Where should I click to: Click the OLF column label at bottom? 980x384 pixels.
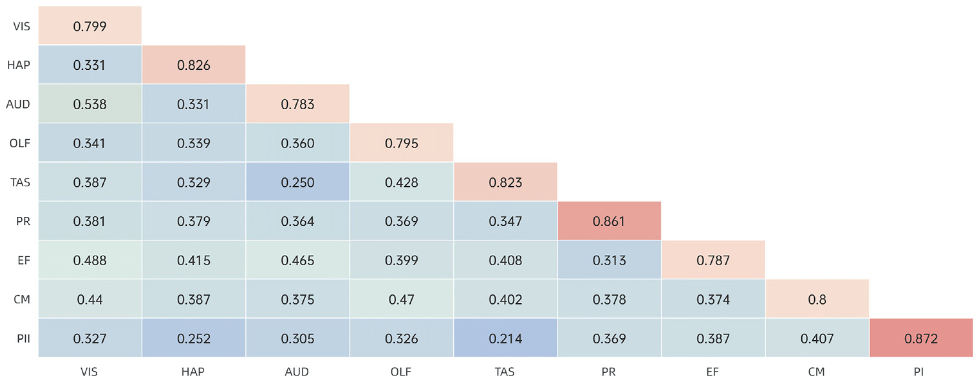click(401, 371)
